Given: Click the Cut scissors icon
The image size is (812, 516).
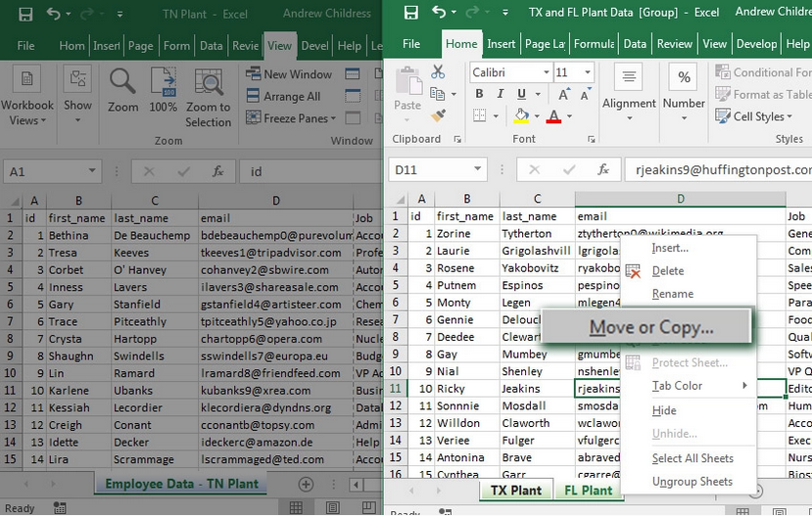Looking at the screenshot, I should (438, 71).
